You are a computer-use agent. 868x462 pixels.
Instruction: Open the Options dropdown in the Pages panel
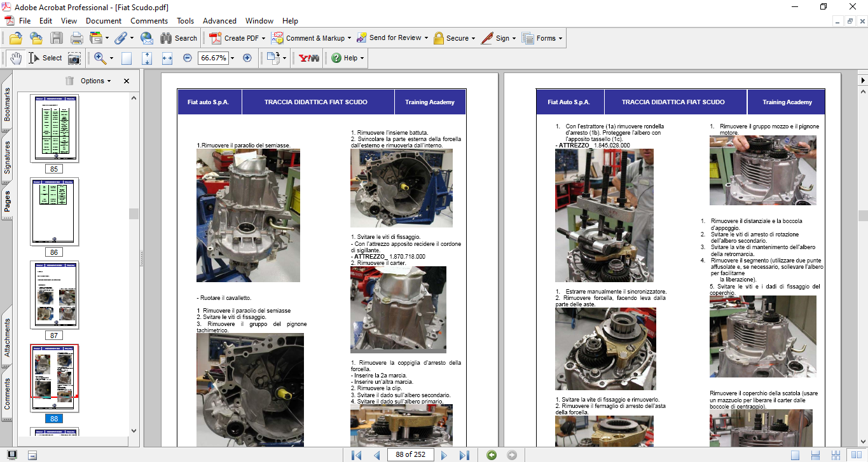[x=95, y=81]
